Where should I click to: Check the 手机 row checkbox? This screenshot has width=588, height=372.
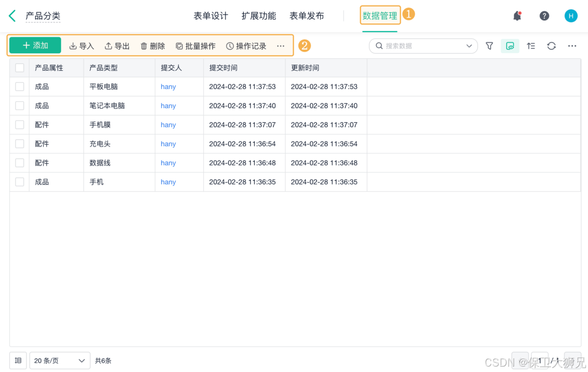20,182
